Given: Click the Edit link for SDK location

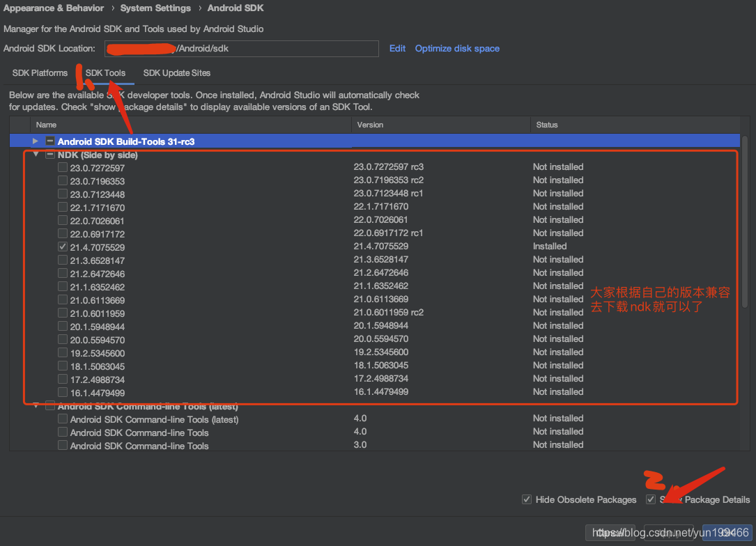Looking at the screenshot, I should coord(397,48).
